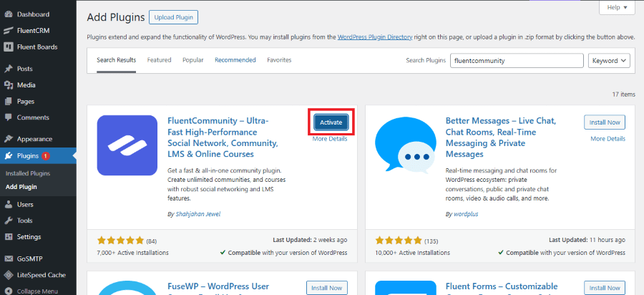
Task: Open the LiteSpeed Cache menu
Action: click(42, 275)
